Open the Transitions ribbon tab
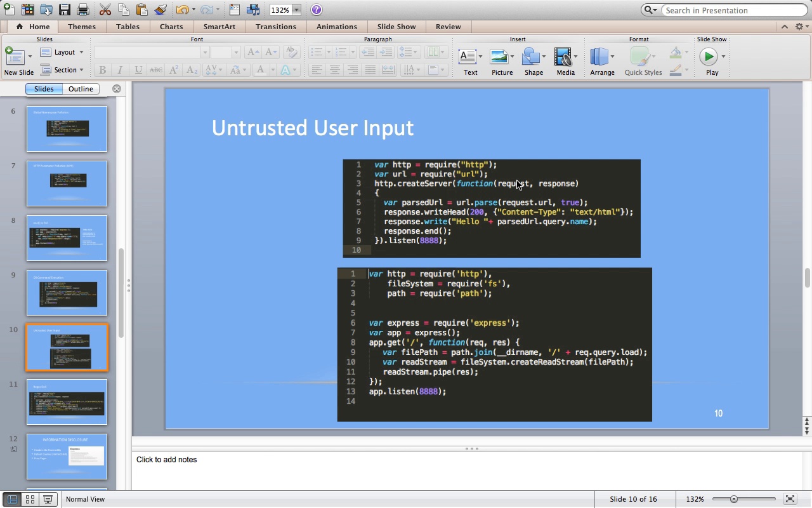Image resolution: width=812 pixels, height=508 pixels. click(276, 27)
